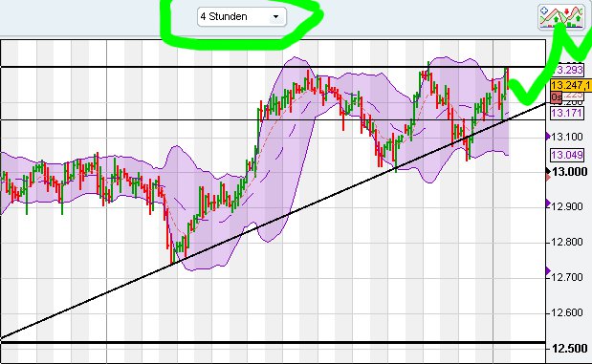Open the '4 Stunden' timeframe dropdown
This screenshot has width=592, height=364.
[242, 16]
